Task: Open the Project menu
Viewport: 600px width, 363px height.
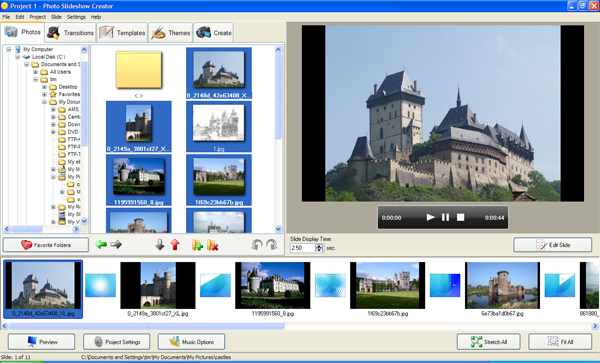Action: 38,17
